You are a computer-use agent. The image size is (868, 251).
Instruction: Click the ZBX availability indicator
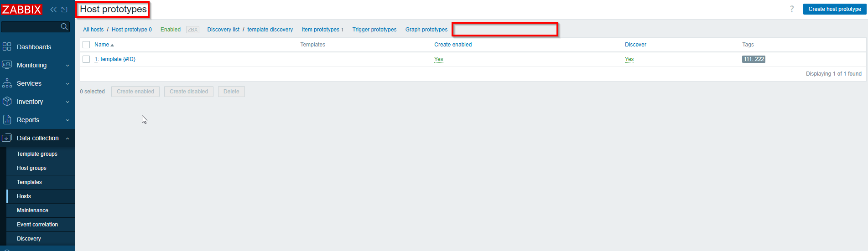click(192, 30)
